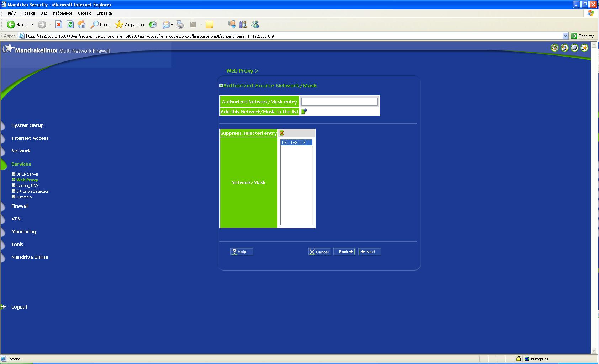599x364 pixels.
Task: Click the Mandrakelinux star logo
Action: [9, 48]
